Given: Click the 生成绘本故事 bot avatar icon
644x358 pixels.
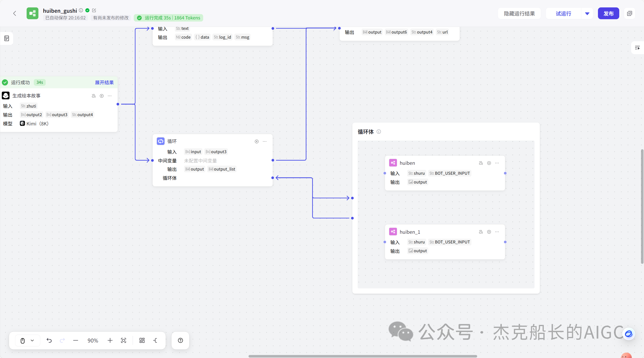Looking at the screenshot, I should (6, 95).
